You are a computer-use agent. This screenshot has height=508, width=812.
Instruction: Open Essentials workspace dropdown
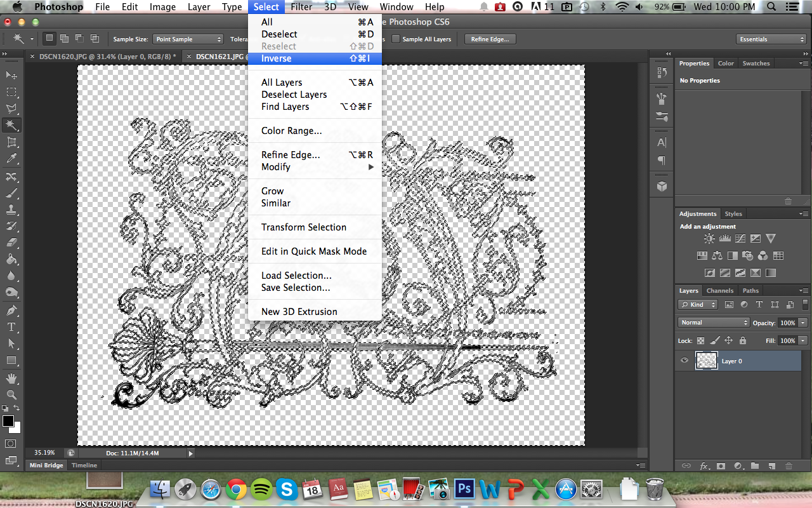click(x=771, y=39)
